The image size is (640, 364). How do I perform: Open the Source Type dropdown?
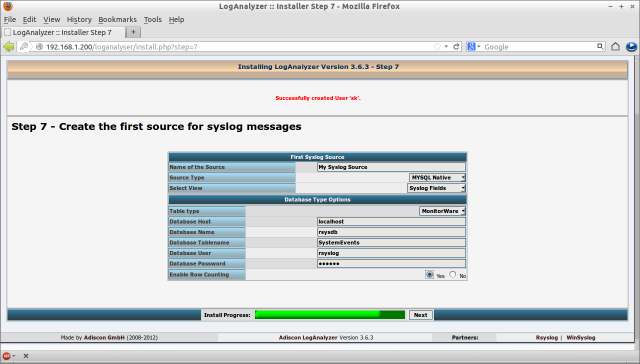point(437,177)
